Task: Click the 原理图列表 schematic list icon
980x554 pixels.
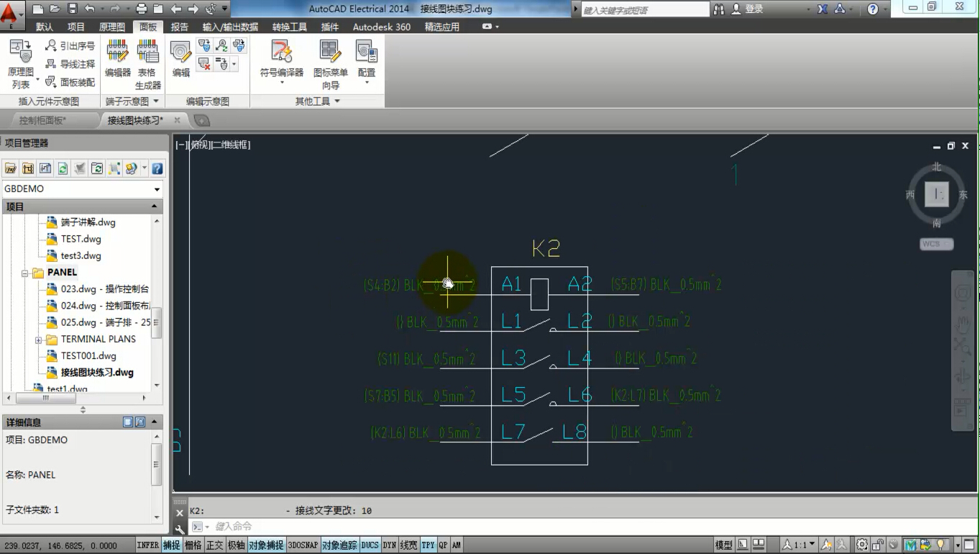Action: (x=21, y=53)
